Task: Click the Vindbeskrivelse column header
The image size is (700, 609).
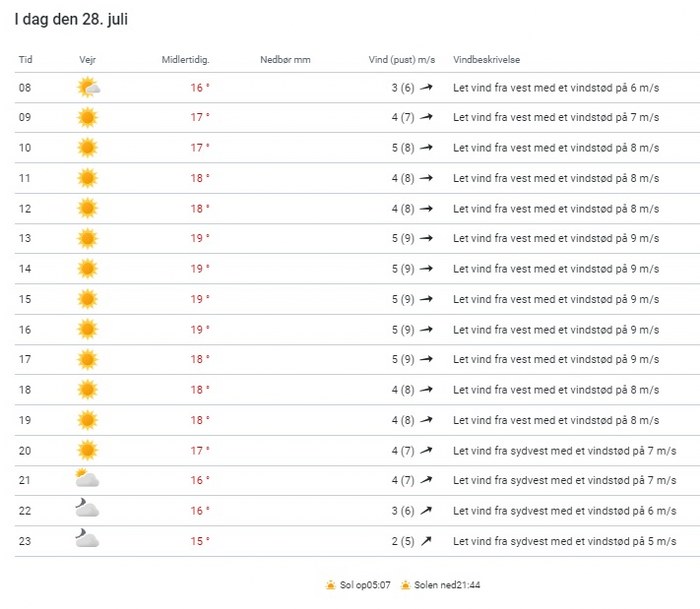Action: pos(486,60)
